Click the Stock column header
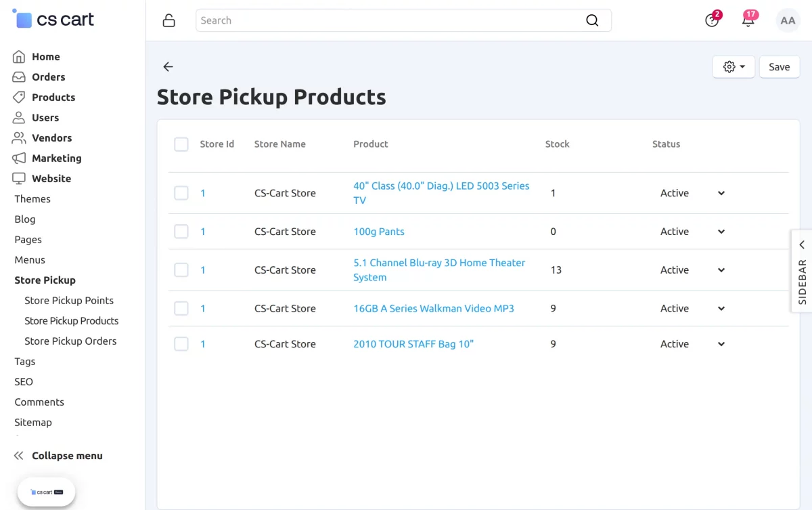 pyautogui.click(x=558, y=144)
